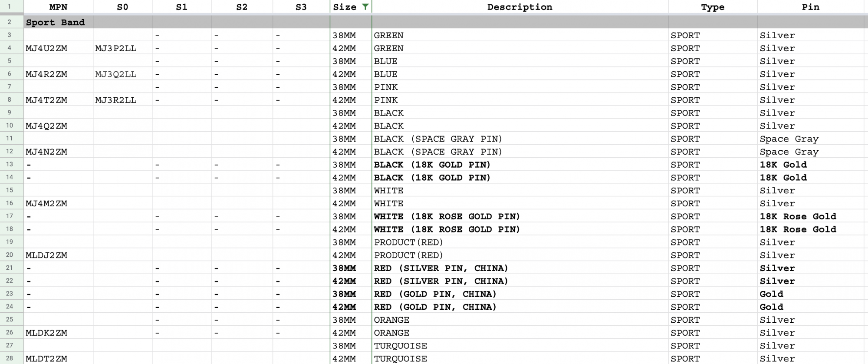Select the S0 column header
The height and width of the screenshot is (364, 868).
point(122,7)
